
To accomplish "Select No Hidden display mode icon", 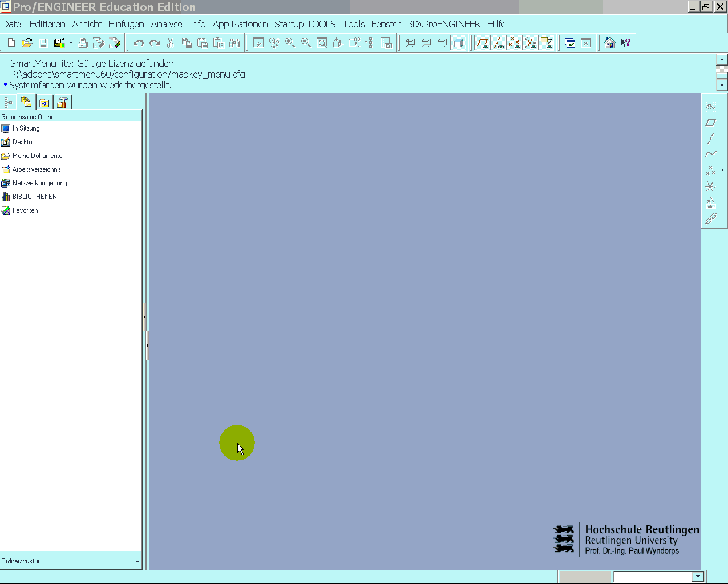I will [x=442, y=43].
